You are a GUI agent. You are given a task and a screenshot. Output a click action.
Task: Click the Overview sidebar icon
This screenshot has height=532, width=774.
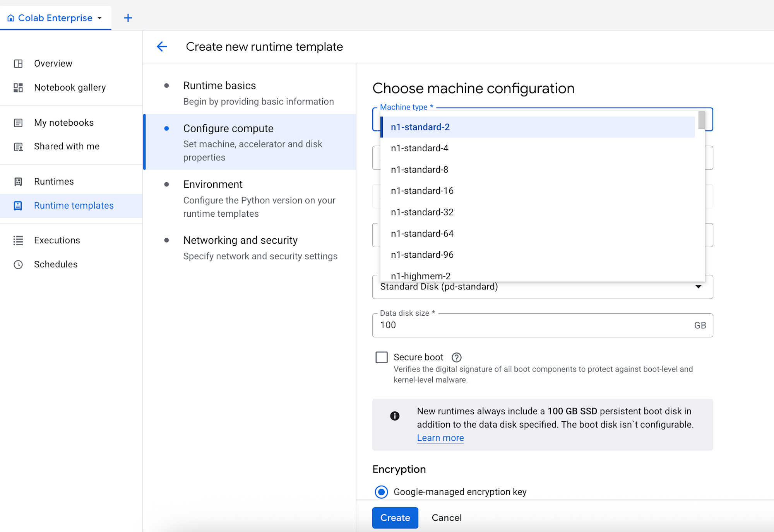(18, 63)
